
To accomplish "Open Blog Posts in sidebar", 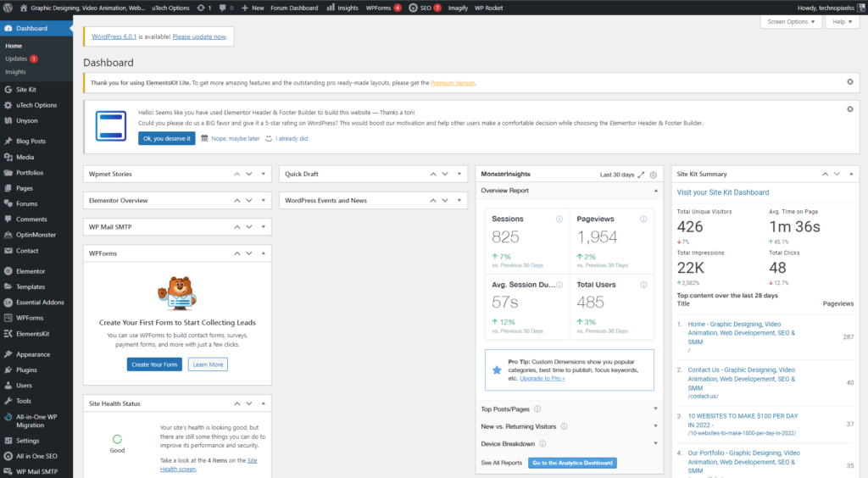I will tap(31, 141).
